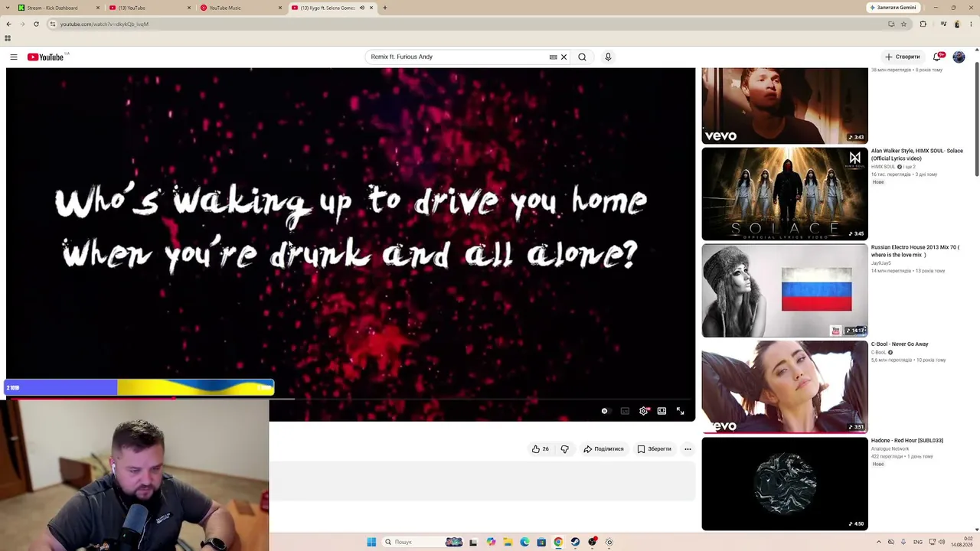Click the Поділитися share button

[603, 449]
